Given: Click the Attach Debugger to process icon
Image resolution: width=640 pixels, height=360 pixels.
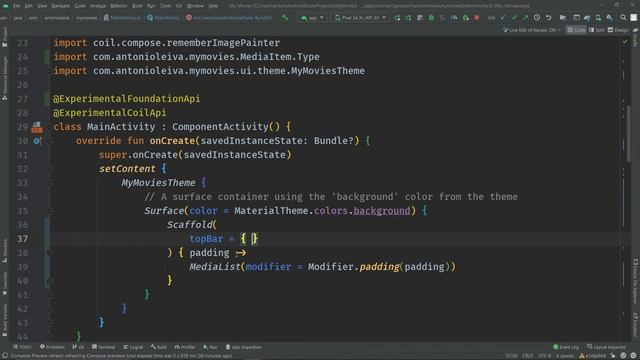Looking at the screenshot, I should (x=465, y=18).
